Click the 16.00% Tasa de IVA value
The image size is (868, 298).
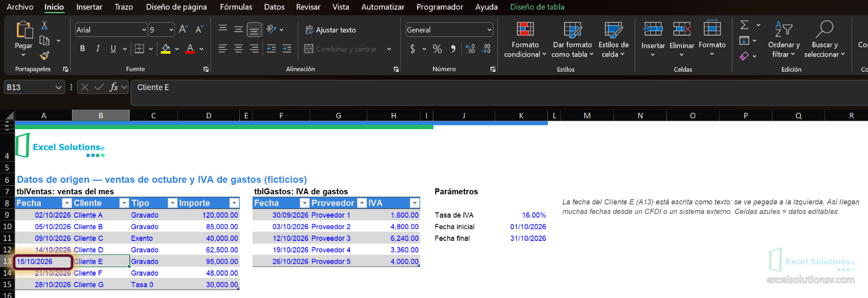tap(534, 215)
